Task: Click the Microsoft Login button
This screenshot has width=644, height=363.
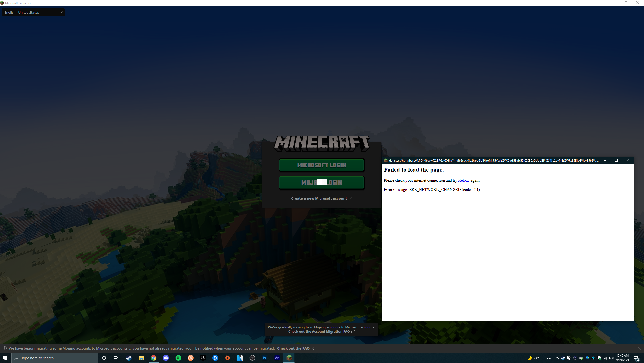Action: 321,165
